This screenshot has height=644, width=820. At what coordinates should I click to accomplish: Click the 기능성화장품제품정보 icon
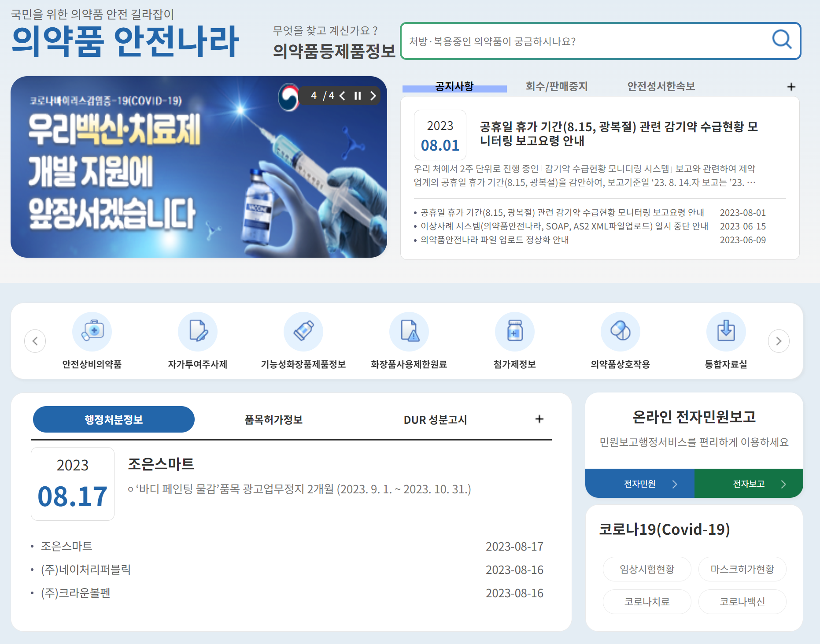pos(303,331)
